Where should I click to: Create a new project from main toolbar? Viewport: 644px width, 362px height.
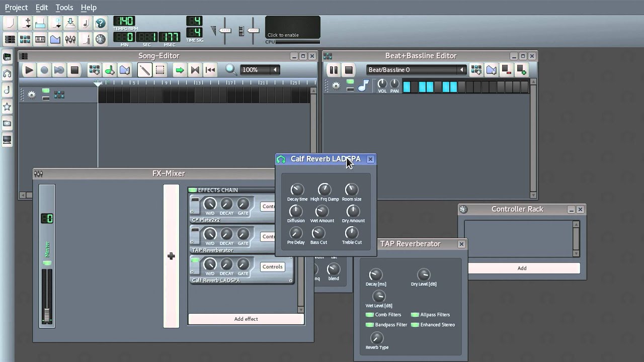[10, 23]
